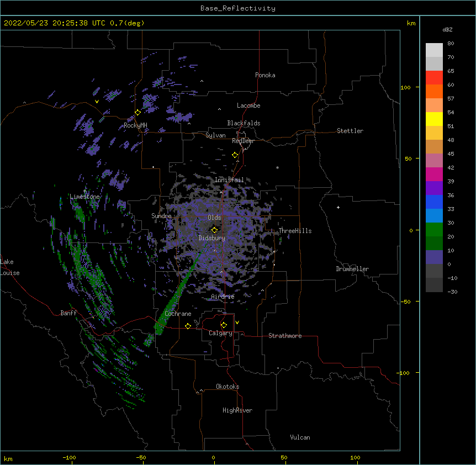
Task: Select the Limestone label
Action: point(84,197)
